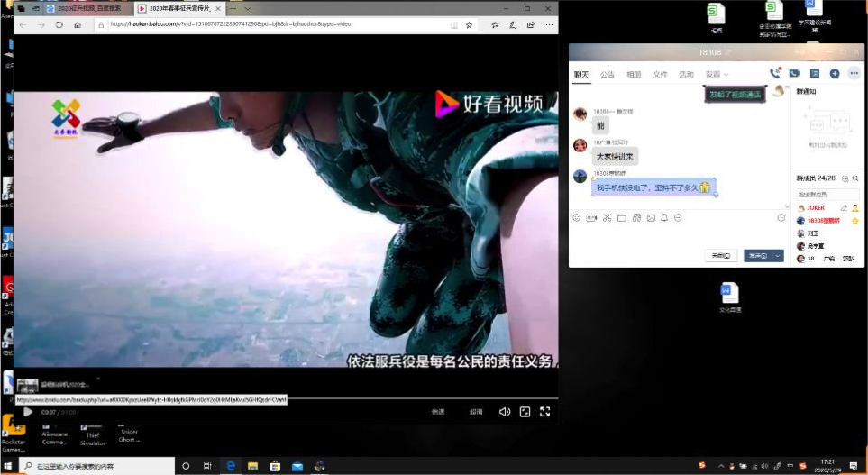
Task: Open Edge settings and more menu
Action: (549, 25)
